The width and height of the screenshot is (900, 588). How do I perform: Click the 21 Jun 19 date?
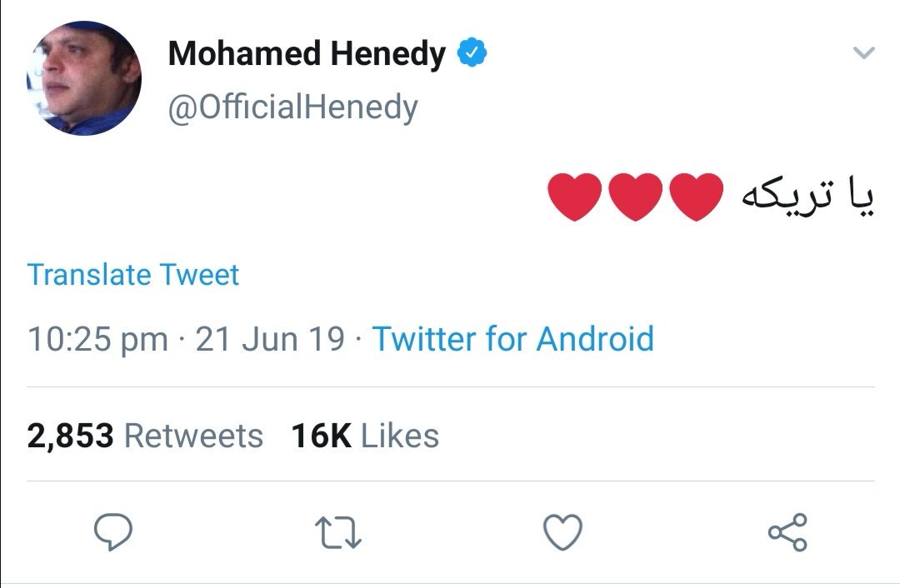pos(270,340)
